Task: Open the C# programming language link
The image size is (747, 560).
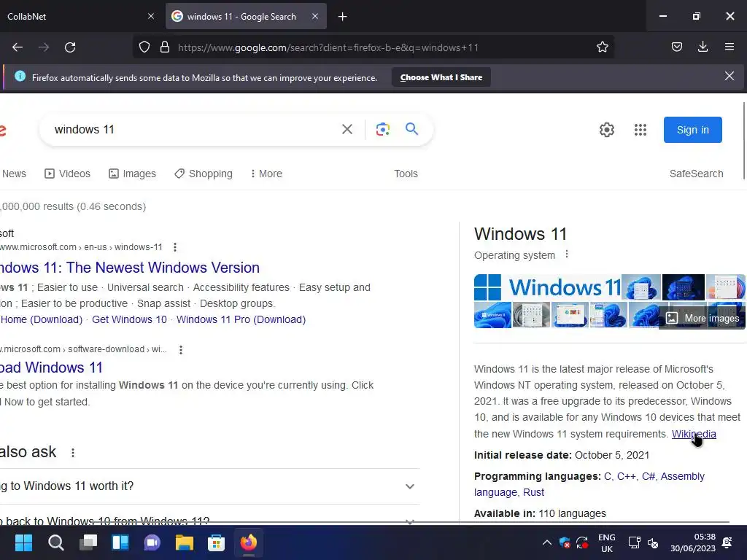Action: click(649, 476)
